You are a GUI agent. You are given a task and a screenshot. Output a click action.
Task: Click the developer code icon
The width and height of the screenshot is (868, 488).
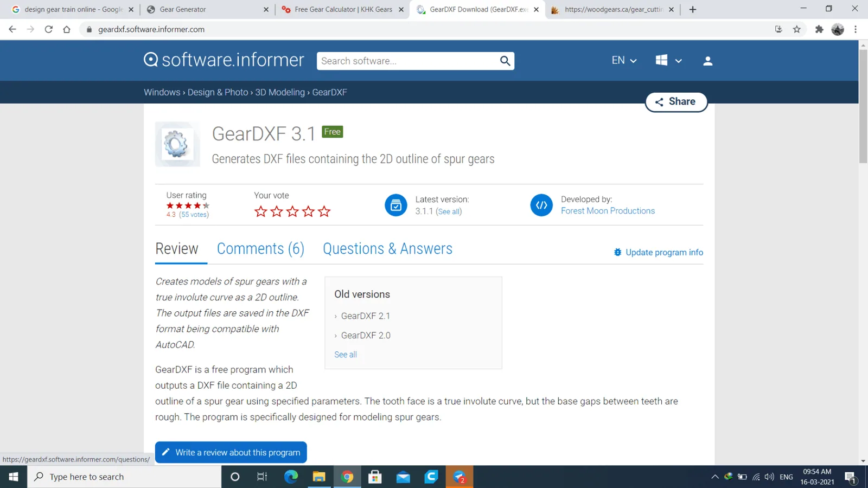pyautogui.click(x=541, y=205)
